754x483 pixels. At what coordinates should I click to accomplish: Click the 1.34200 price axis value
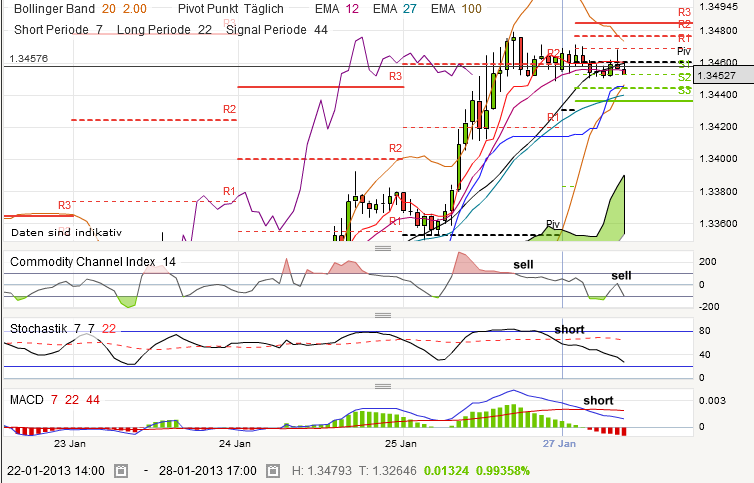718,127
